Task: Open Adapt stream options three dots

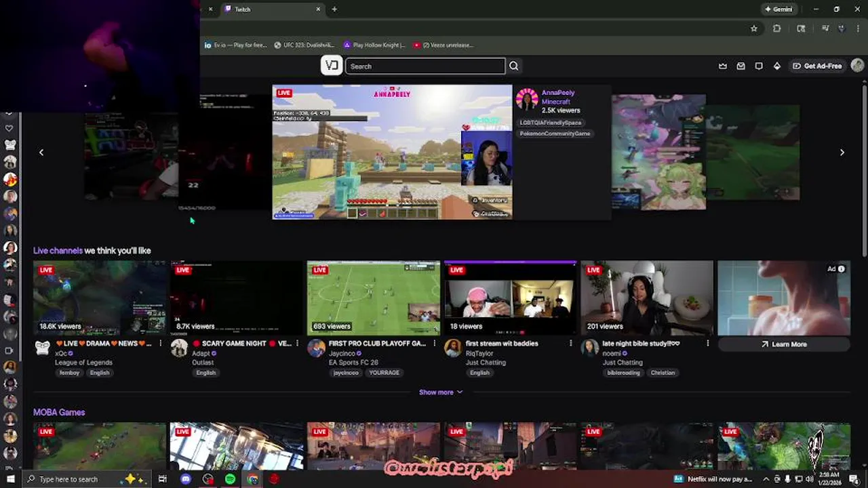Action: tap(297, 344)
